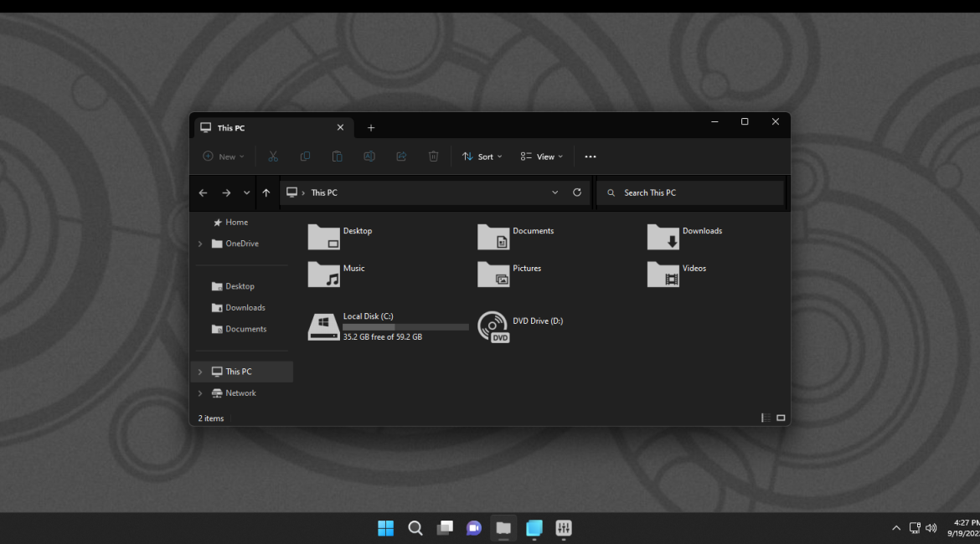Expand the OneDrive tree node

[x=200, y=244]
